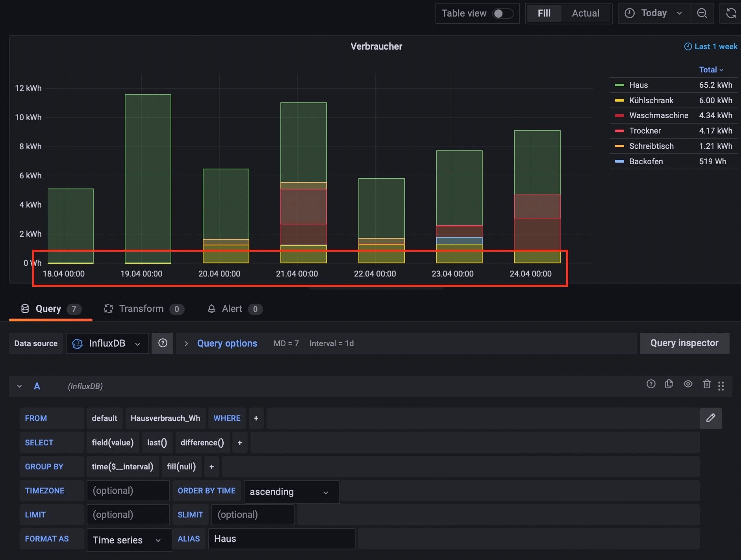This screenshot has width=741, height=560.
Task: Select the Actual display mode
Action: 585,13
